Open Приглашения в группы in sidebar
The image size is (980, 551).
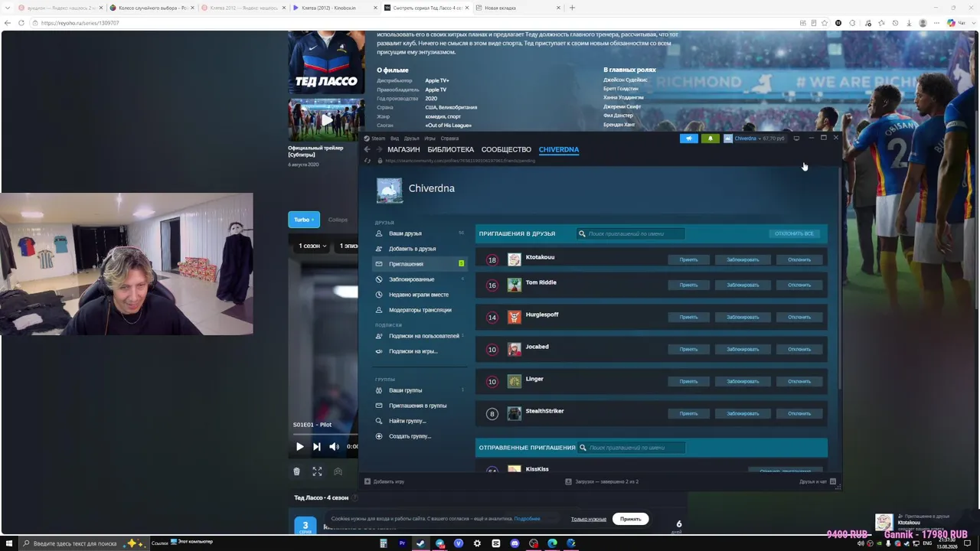pyautogui.click(x=420, y=406)
